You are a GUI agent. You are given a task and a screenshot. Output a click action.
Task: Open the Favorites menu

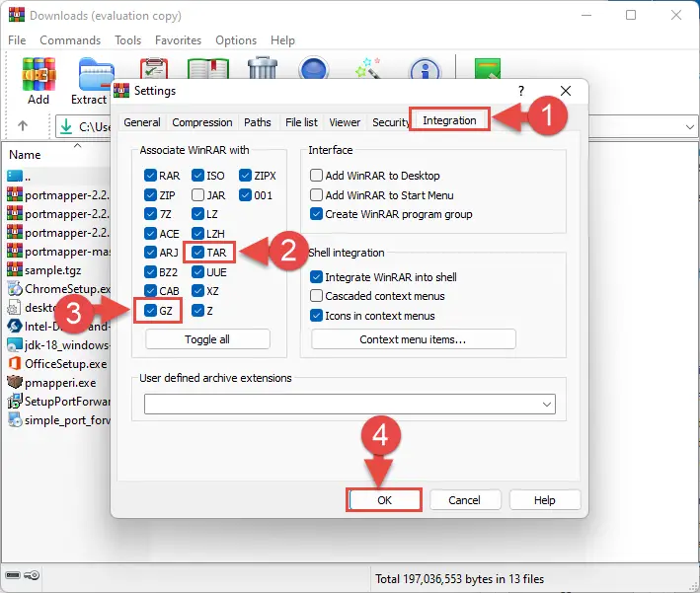pyautogui.click(x=178, y=40)
